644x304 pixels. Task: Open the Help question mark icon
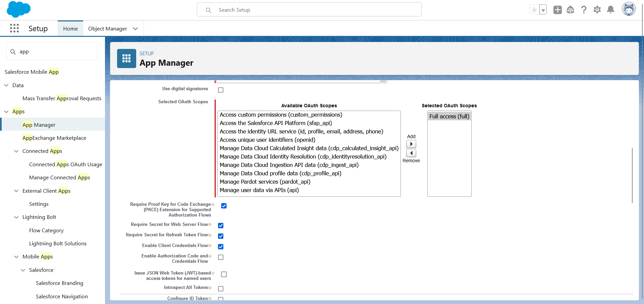coord(584,10)
